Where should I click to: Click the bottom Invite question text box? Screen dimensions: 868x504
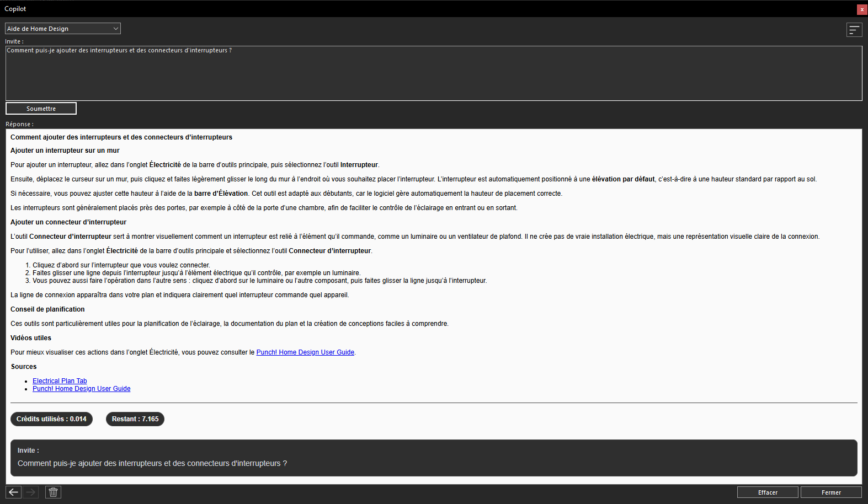pyautogui.click(x=434, y=458)
